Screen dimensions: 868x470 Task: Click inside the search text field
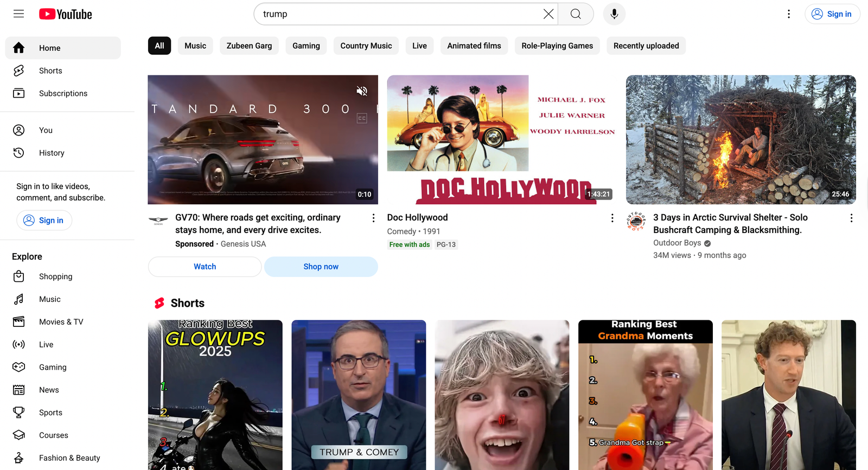(x=399, y=14)
